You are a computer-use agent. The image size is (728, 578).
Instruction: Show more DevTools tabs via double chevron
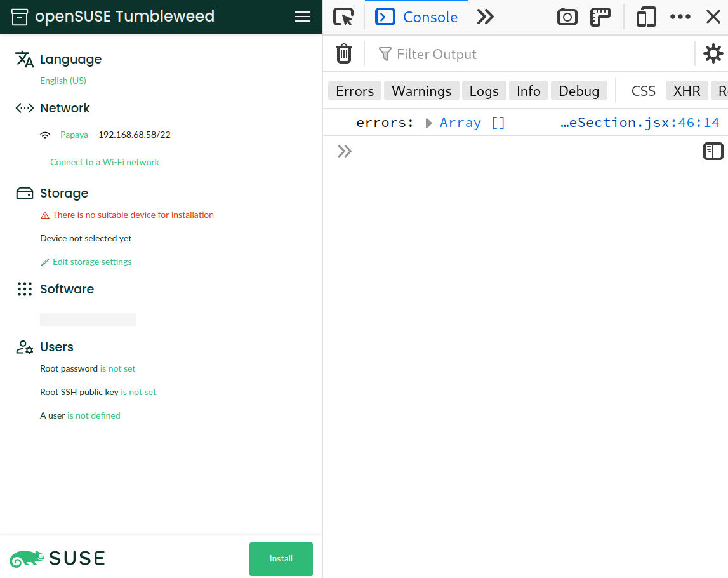pyautogui.click(x=485, y=17)
